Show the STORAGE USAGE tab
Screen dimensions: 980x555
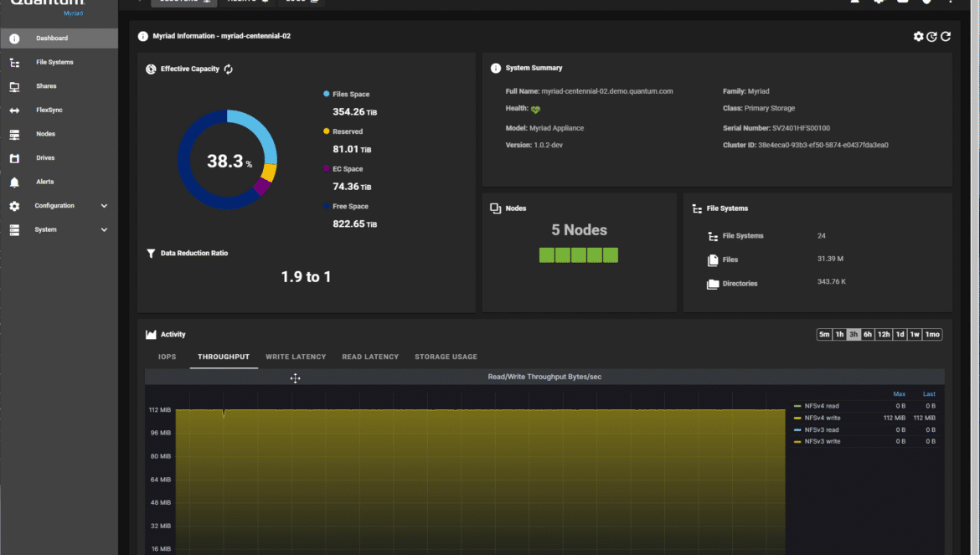tap(446, 357)
